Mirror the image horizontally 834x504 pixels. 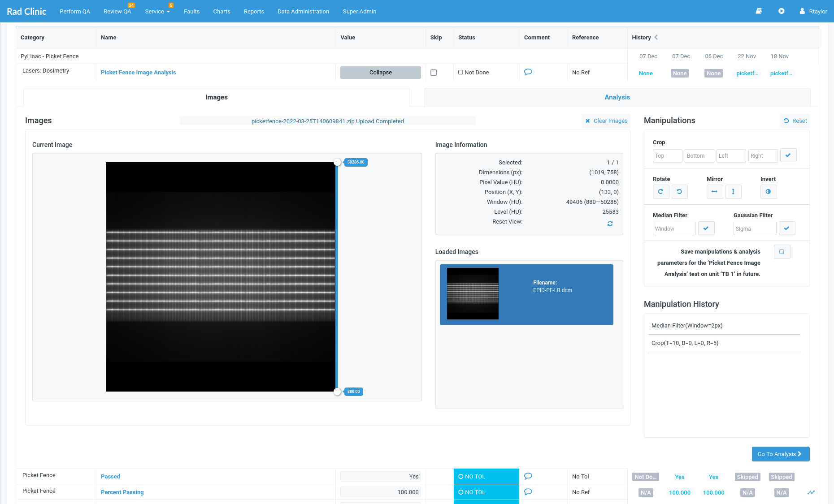tap(715, 192)
